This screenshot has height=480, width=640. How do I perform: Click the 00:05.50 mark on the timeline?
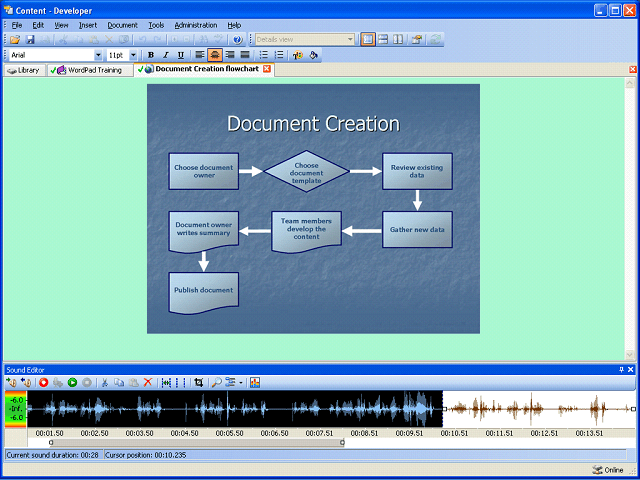pos(230,433)
